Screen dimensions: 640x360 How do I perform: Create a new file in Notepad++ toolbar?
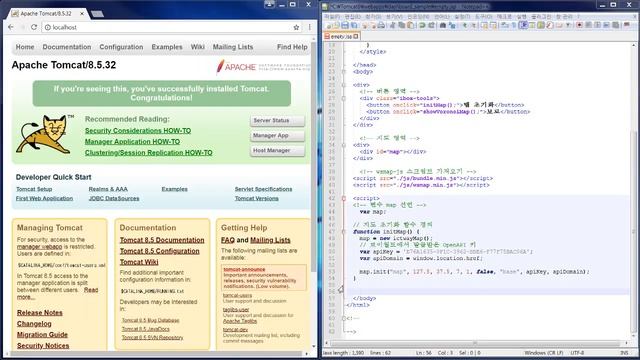328,25
